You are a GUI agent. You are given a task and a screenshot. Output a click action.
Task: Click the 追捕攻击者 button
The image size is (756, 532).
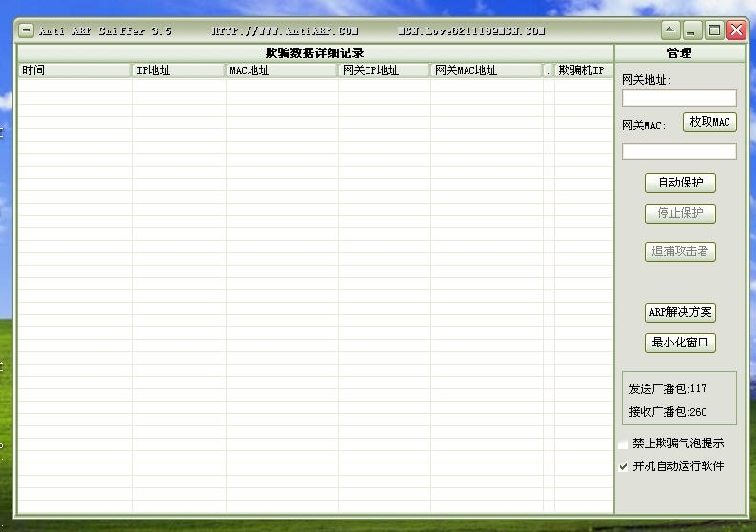(x=680, y=251)
